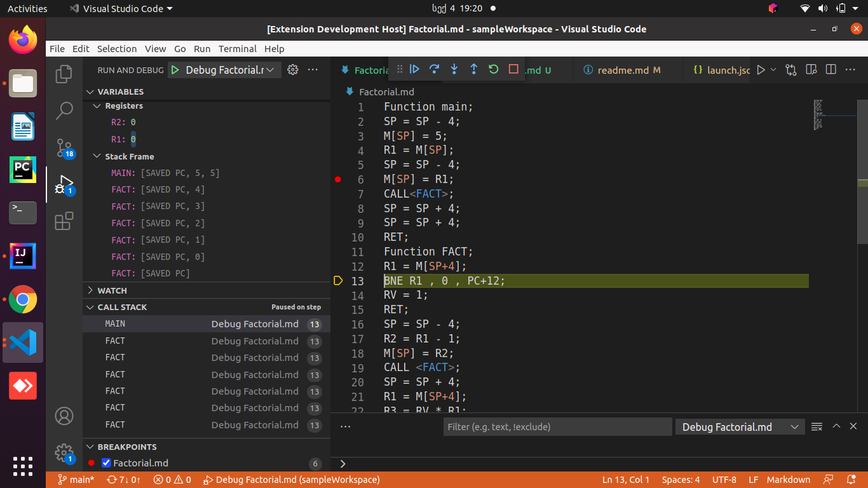Maximize the bottom panel with chevron
This screenshot has height=488, width=868.
coord(836,426)
